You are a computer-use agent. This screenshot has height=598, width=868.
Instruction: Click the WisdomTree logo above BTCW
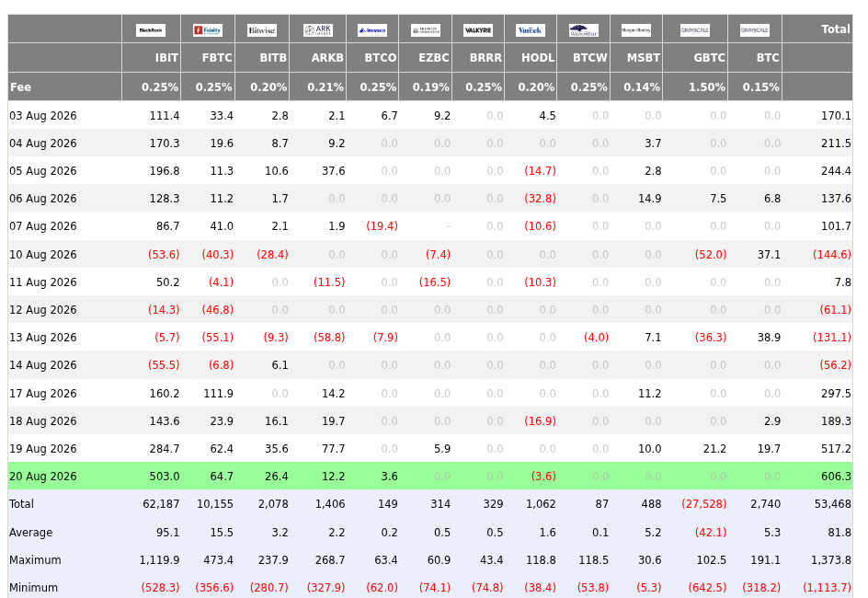[x=584, y=29]
